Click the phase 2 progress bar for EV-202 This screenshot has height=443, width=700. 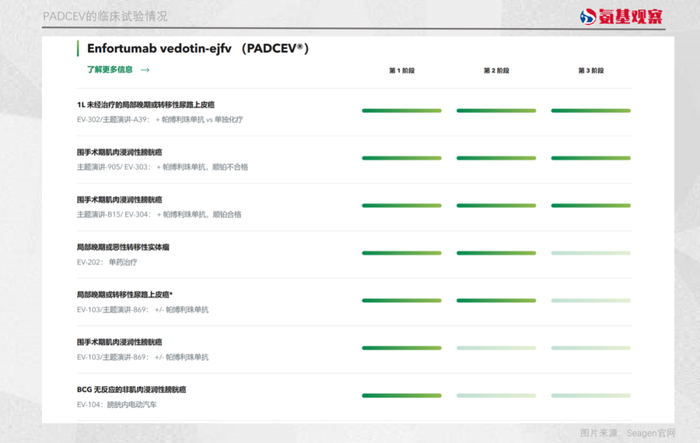(496, 253)
